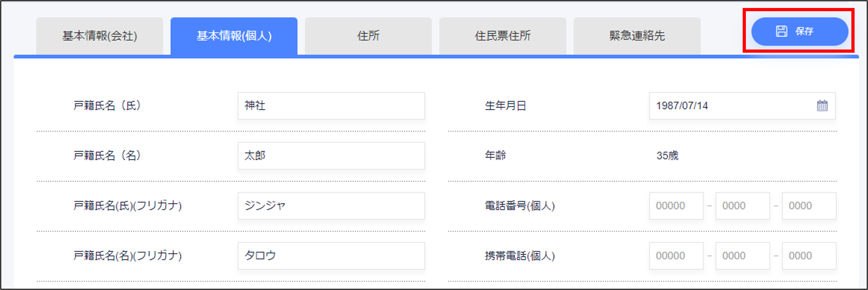Image resolution: width=868 pixels, height=290 pixels.
Task: Click the floppy disk save icon
Action: 781,31
